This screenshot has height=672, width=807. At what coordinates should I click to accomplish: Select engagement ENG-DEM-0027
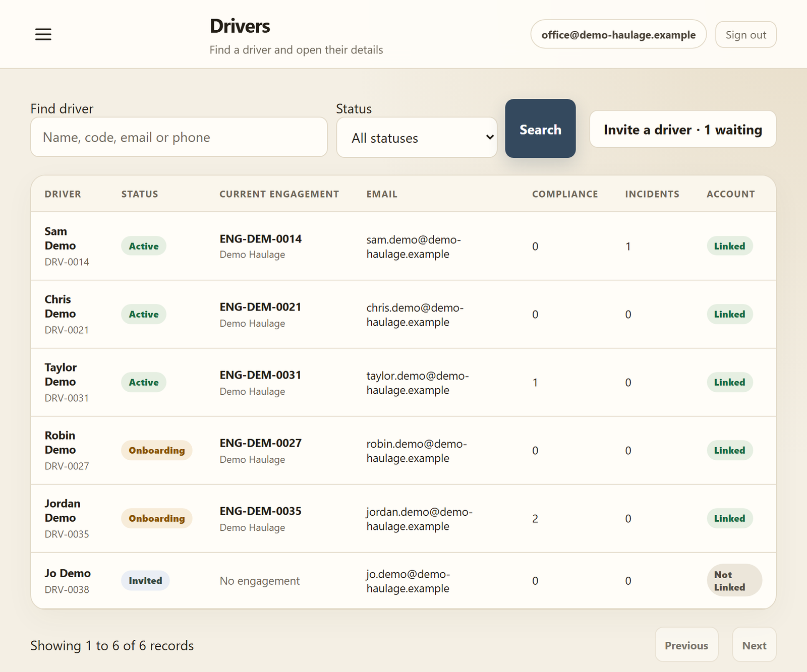point(260,443)
